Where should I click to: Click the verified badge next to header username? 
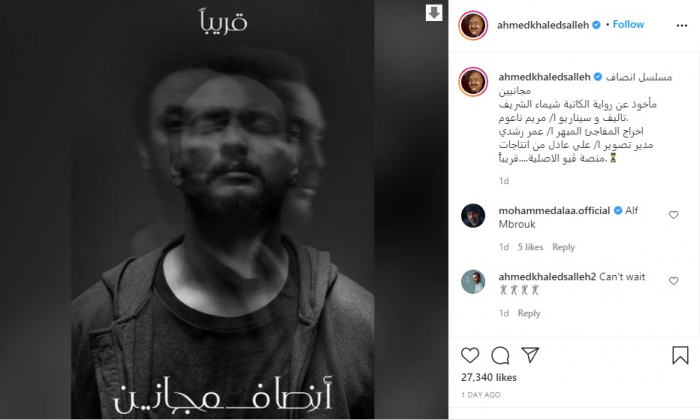pos(596,25)
